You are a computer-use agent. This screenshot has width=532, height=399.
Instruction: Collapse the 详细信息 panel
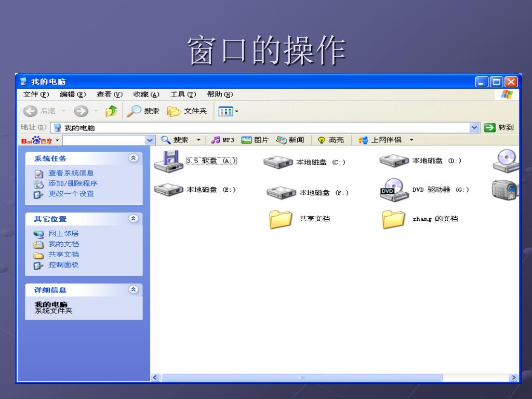tap(134, 289)
